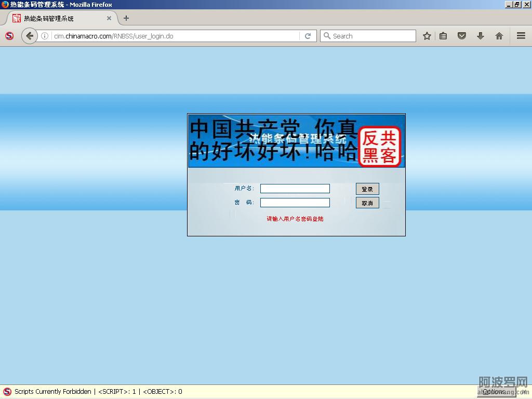
Task: Go back with the Back arrow
Action: tap(30, 36)
